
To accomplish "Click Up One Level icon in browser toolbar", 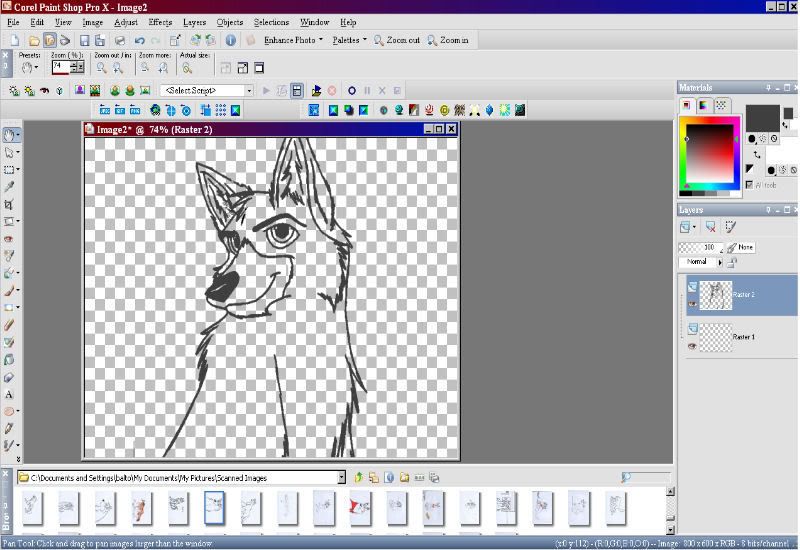I will click(x=358, y=478).
